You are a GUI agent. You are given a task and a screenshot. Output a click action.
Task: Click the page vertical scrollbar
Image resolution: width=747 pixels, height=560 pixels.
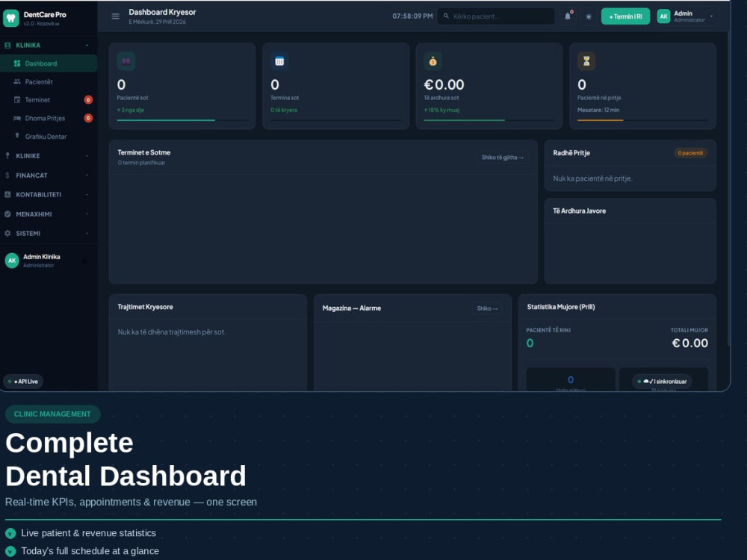coord(729,188)
